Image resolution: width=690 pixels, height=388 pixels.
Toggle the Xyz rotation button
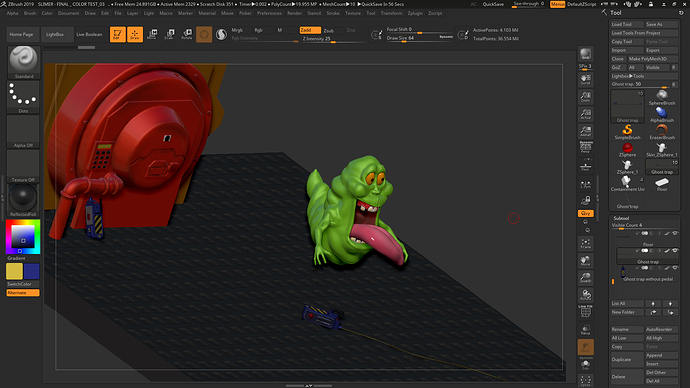click(585, 213)
